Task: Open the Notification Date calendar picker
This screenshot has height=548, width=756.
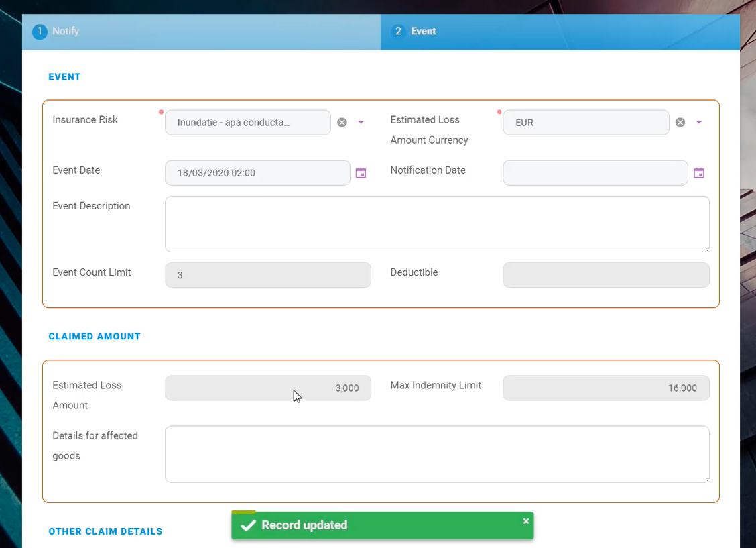Action: pyautogui.click(x=698, y=173)
